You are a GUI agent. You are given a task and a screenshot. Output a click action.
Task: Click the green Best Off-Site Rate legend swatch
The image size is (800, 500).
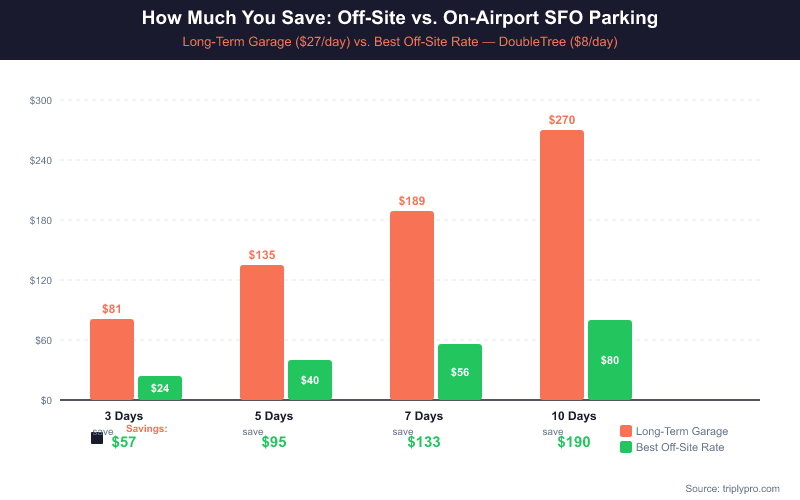pyautogui.click(x=626, y=447)
